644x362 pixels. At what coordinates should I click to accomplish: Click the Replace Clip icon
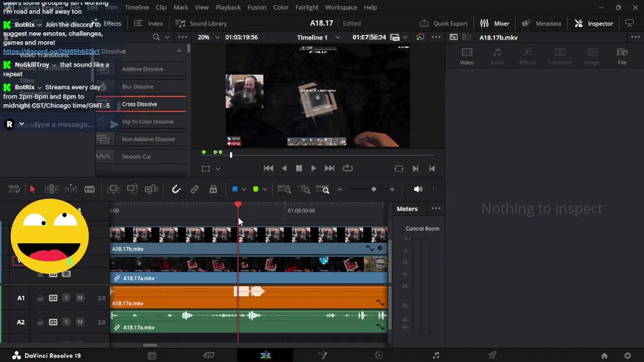tap(151, 189)
